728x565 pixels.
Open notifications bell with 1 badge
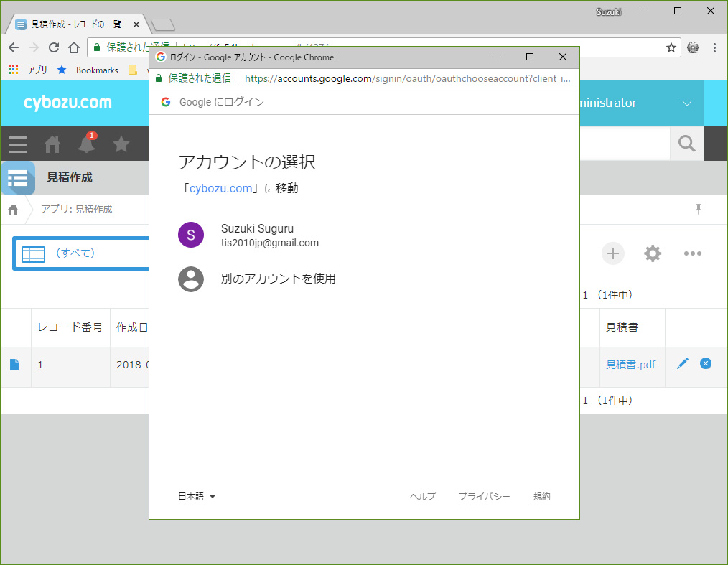coord(87,143)
